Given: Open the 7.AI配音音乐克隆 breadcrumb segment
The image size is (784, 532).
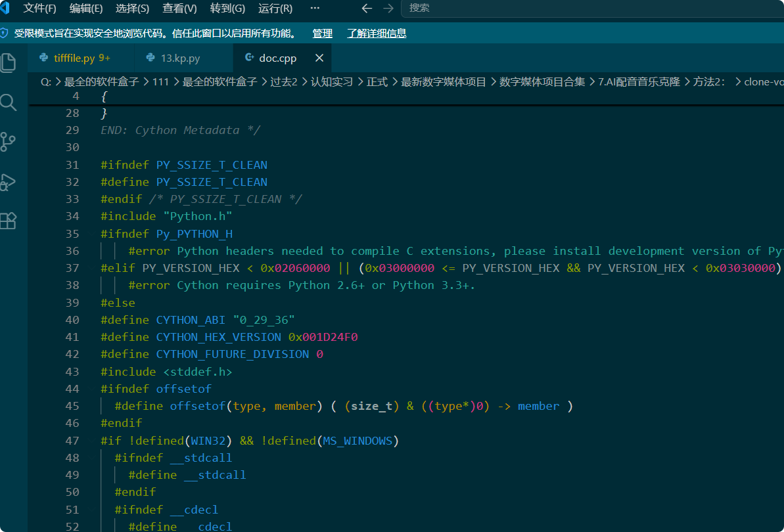Looking at the screenshot, I should [x=639, y=82].
